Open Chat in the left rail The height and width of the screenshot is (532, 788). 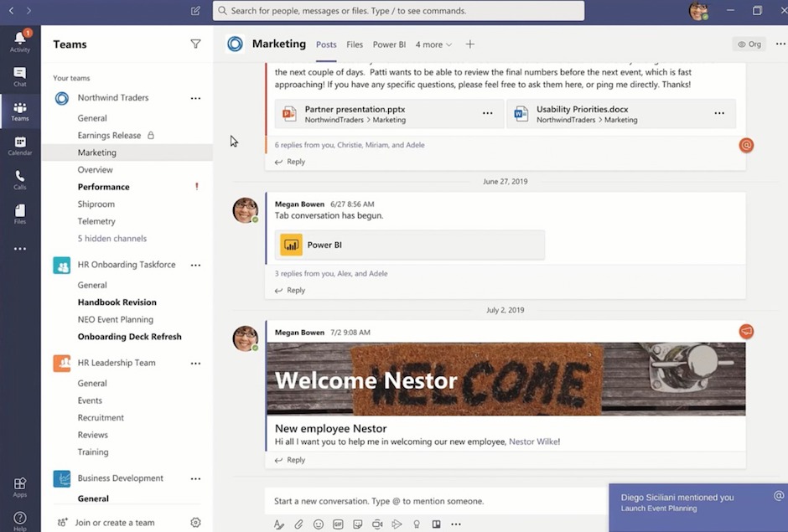coord(20,77)
